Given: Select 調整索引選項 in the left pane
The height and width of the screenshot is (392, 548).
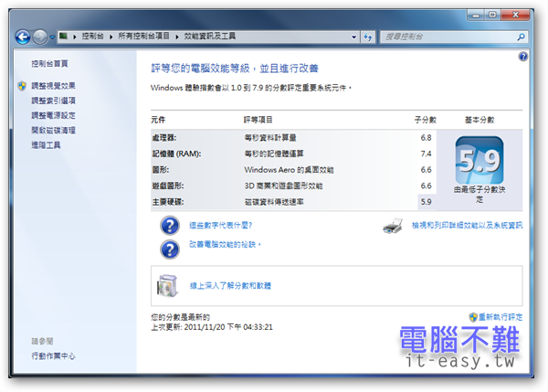Looking at the screenshot, I should click(53, 101).
